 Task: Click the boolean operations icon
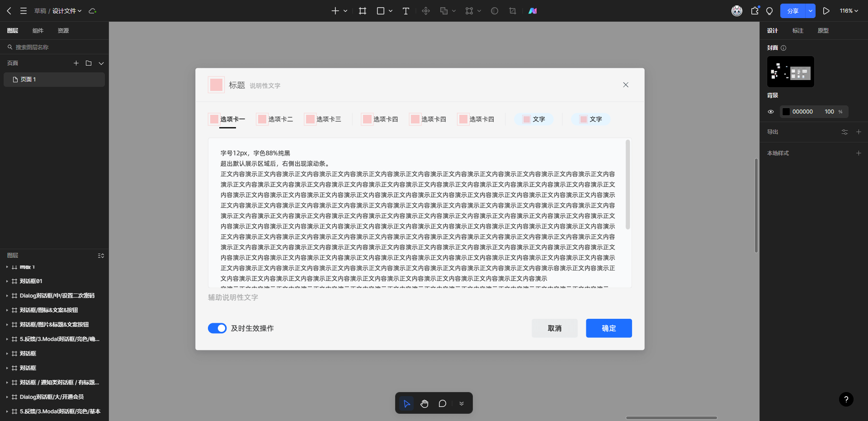pyautogui.click(x=444, y=11)
